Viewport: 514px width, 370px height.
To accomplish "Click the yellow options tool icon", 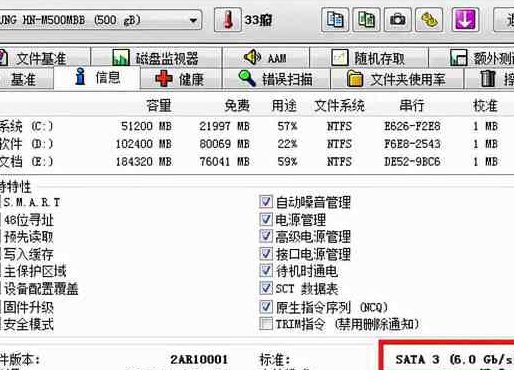I will pos(429,20).
